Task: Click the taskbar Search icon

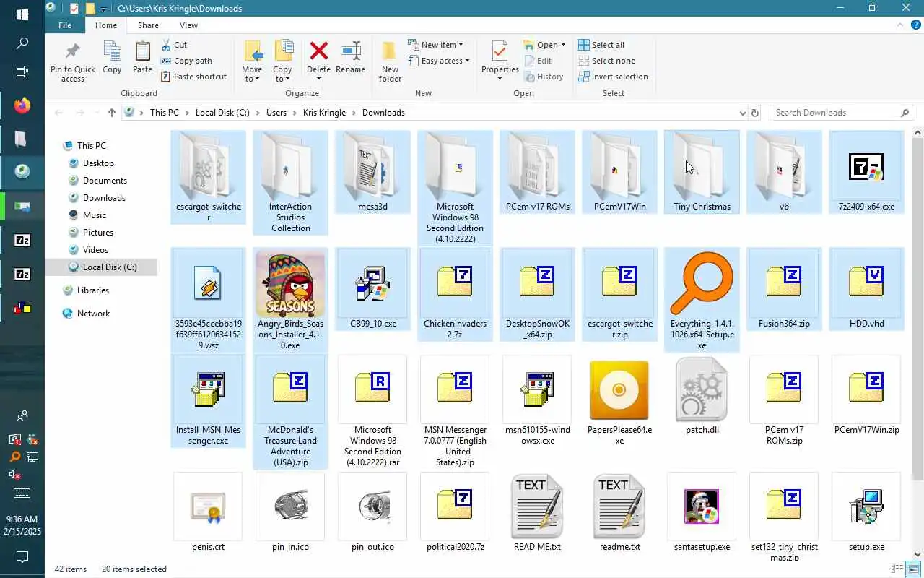Action: click(22, 43)
